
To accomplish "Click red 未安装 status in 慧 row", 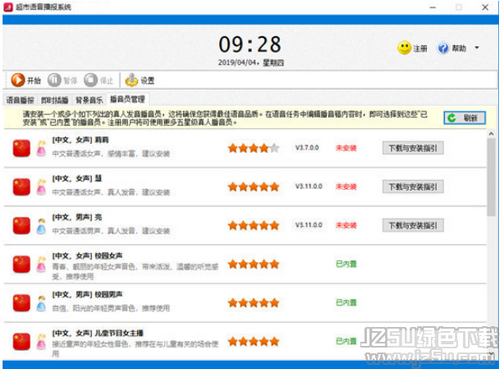I will 346,187.
